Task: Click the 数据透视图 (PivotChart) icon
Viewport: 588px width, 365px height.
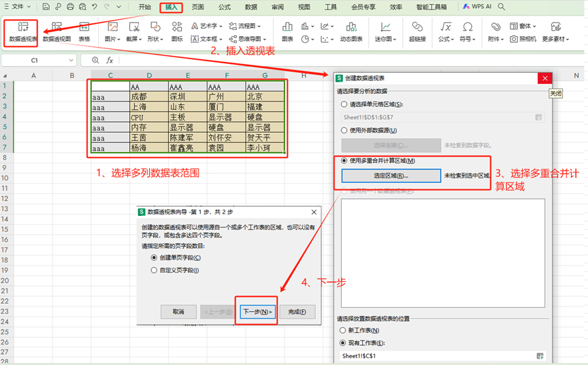Action: (56, 27)
